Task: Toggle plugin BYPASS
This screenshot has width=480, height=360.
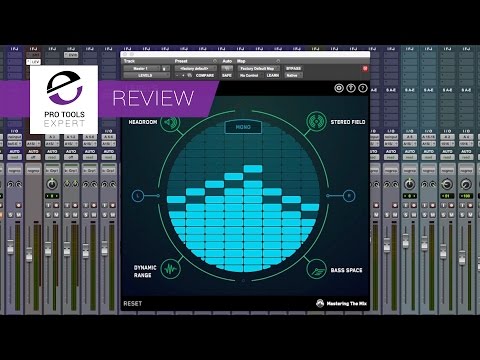Action: pos(293,68)
